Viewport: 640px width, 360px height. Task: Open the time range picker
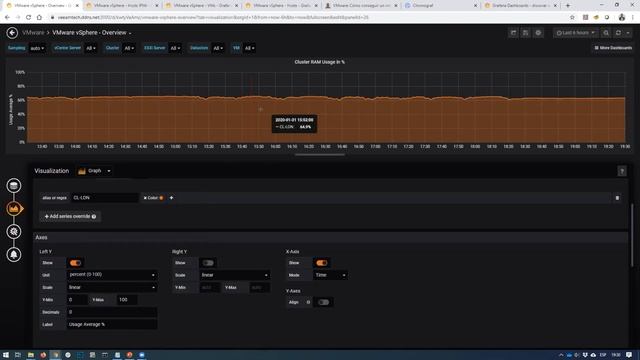coord(576,33)
